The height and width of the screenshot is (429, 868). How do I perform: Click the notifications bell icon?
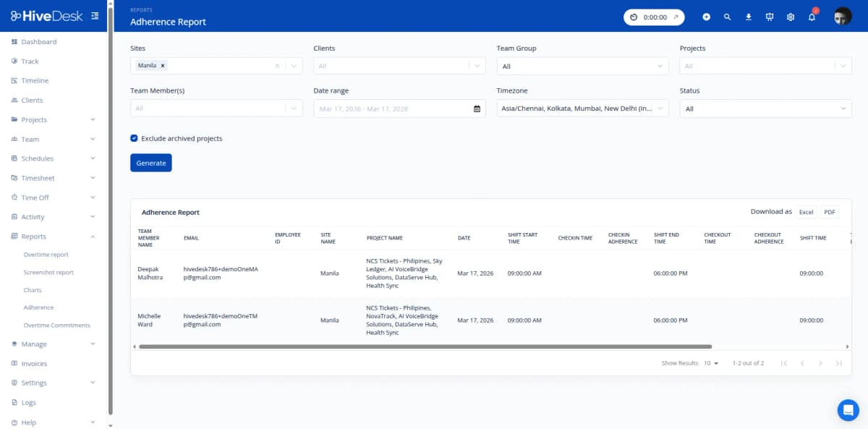click(812, 16)
